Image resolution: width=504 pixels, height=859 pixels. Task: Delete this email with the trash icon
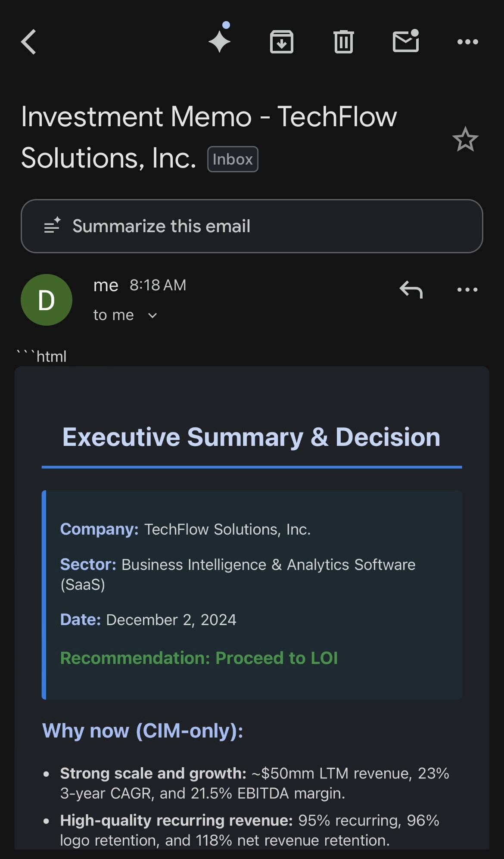[343, 42]
